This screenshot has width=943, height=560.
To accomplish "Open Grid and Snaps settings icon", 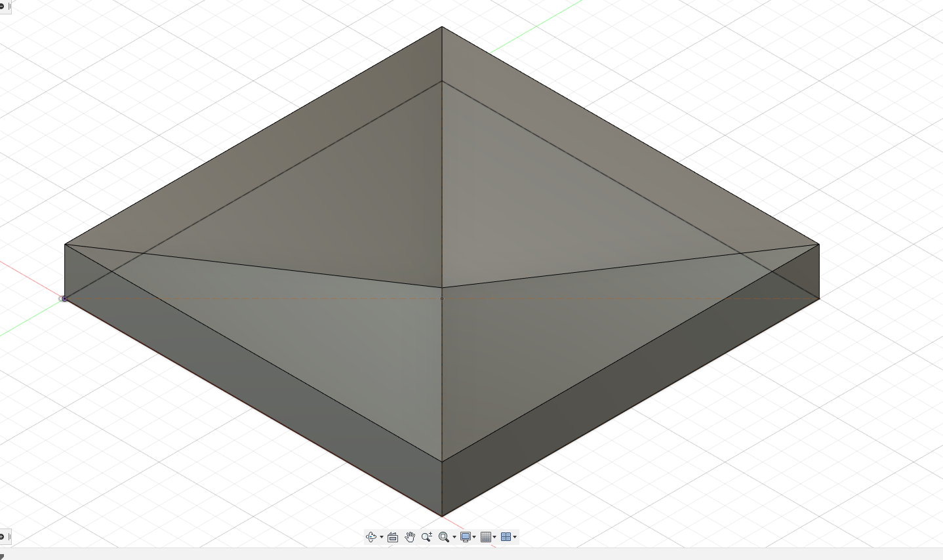I will pyautogui.click(x=486, y=537).
